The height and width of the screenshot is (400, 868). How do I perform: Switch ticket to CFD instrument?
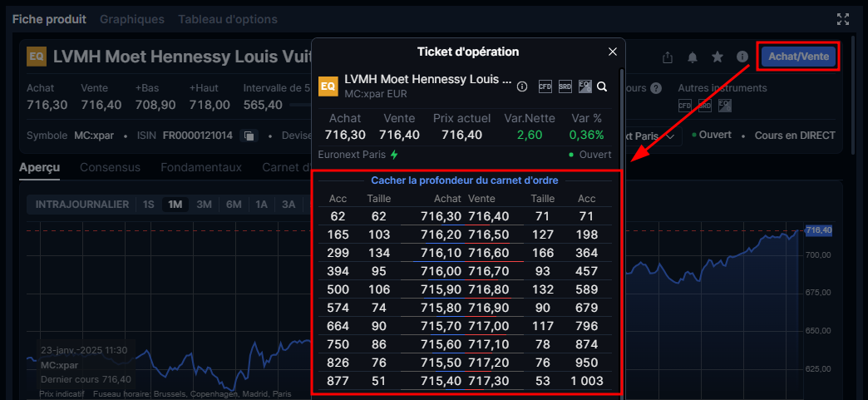click(545, 86)
